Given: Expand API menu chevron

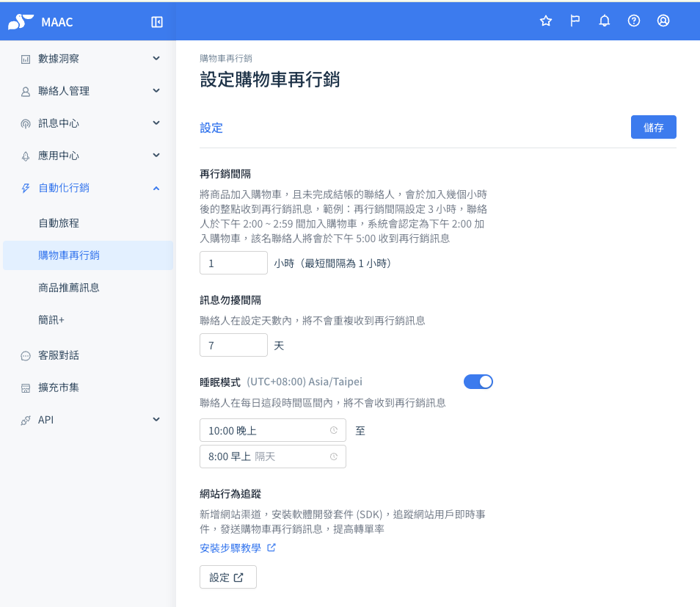Looking at the screenshot, I should click(156, 419).
